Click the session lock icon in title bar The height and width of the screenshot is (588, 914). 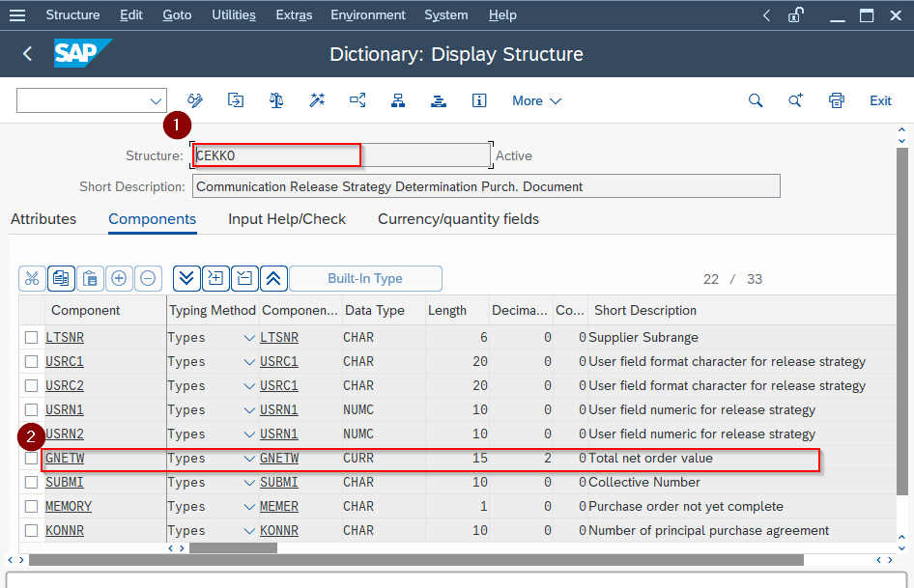tap(796, 15)
